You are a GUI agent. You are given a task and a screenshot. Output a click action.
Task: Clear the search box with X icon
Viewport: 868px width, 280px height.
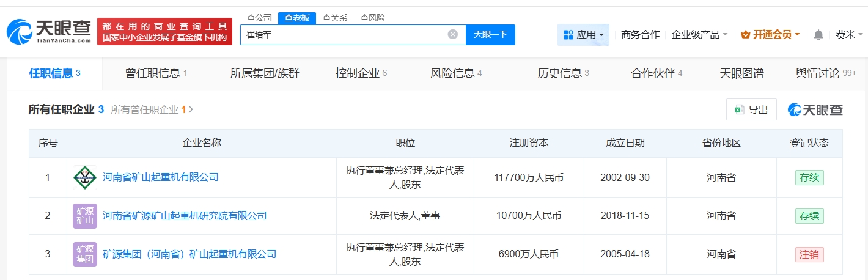click(x=452, y=34)
